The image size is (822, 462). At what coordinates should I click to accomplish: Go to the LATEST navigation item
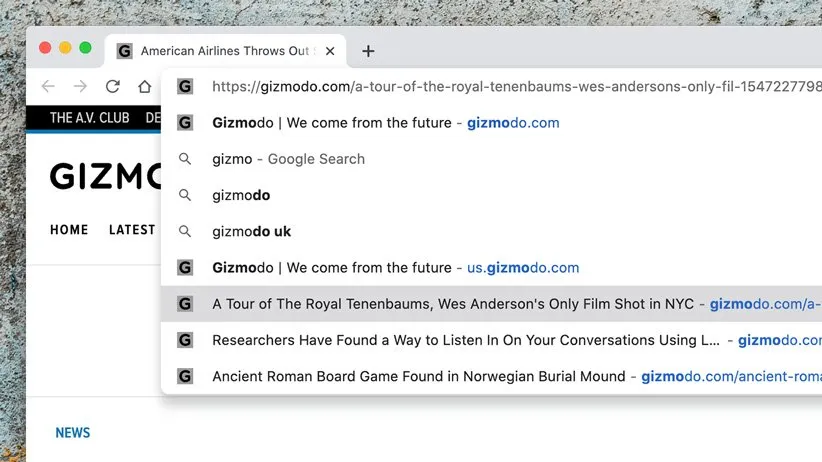pos(131,230)
